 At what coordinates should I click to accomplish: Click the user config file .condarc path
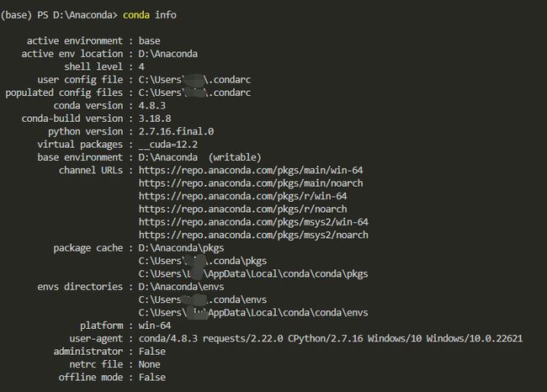click(194, 80)
